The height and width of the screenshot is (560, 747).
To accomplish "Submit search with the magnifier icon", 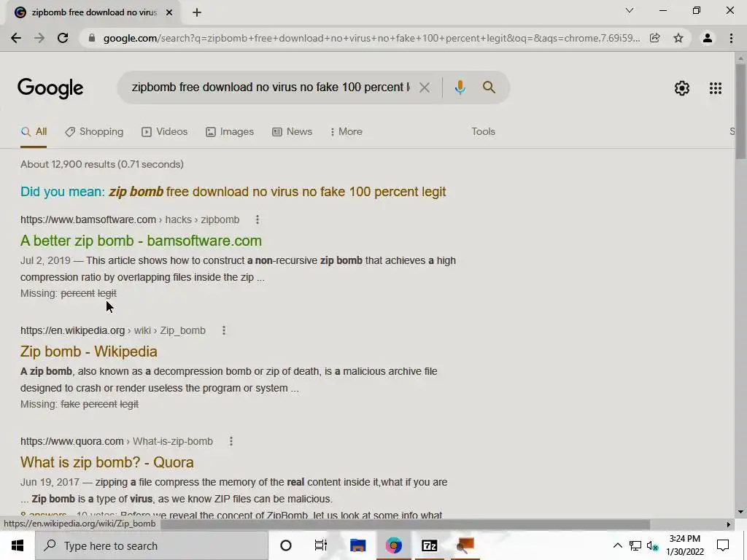I will pyautogui.click(x=489, y=87).
